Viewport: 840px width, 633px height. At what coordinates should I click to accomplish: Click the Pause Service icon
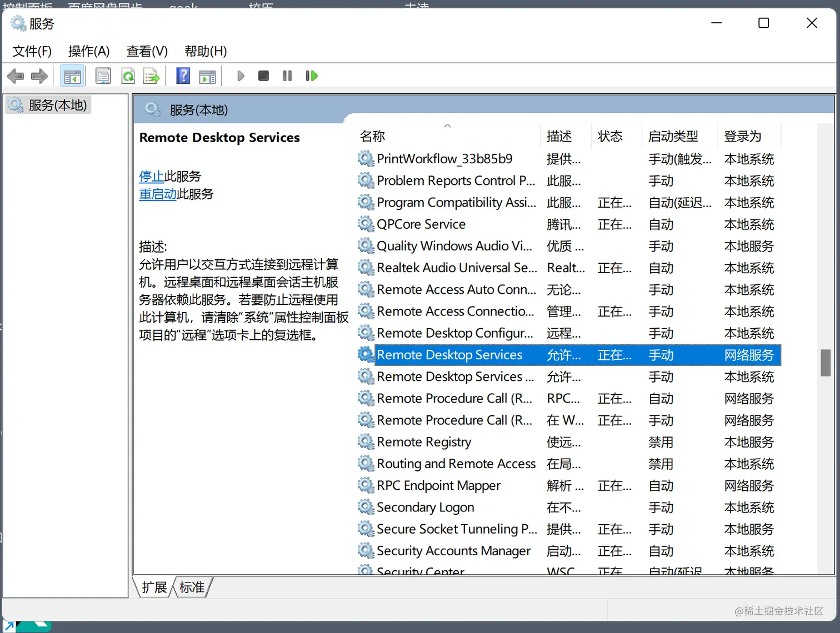point(287,76)
